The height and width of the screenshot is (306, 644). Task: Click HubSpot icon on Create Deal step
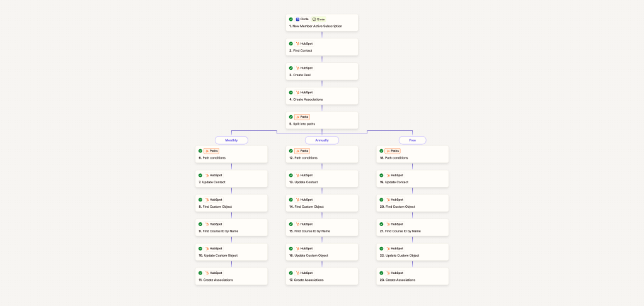point(298,68)
